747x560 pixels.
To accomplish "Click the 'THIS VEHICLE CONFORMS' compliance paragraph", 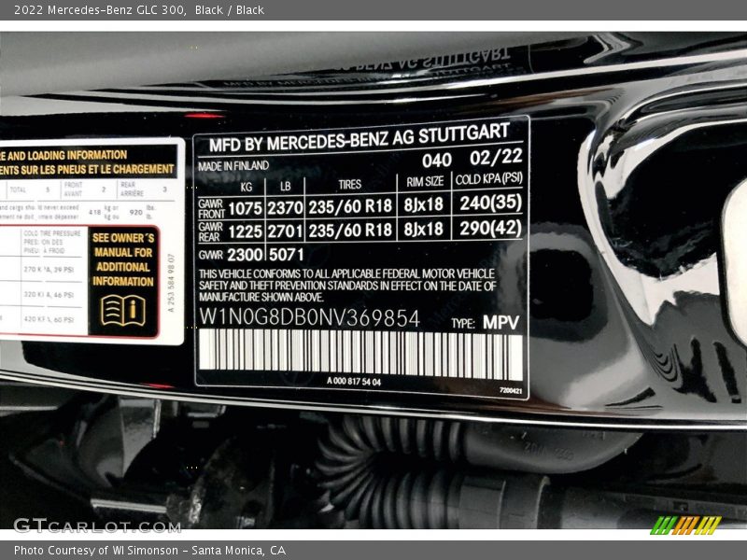I will pos(346,286).
